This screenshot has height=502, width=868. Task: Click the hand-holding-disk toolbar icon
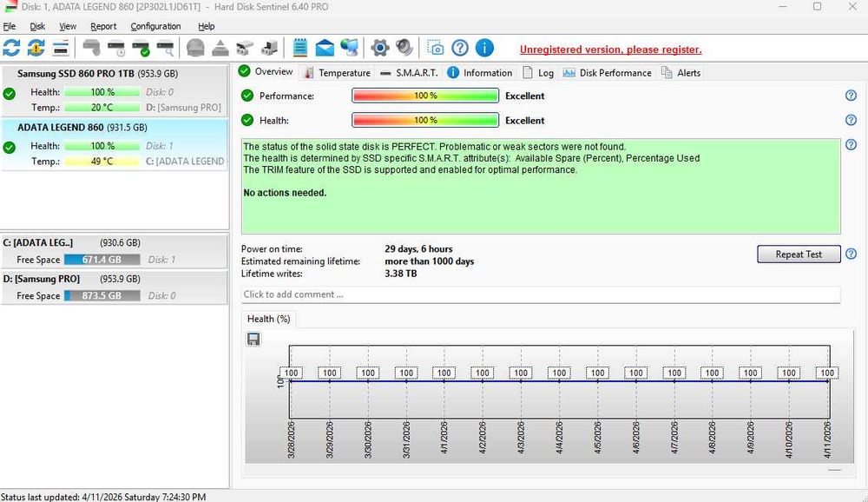[x=91, y=49]
